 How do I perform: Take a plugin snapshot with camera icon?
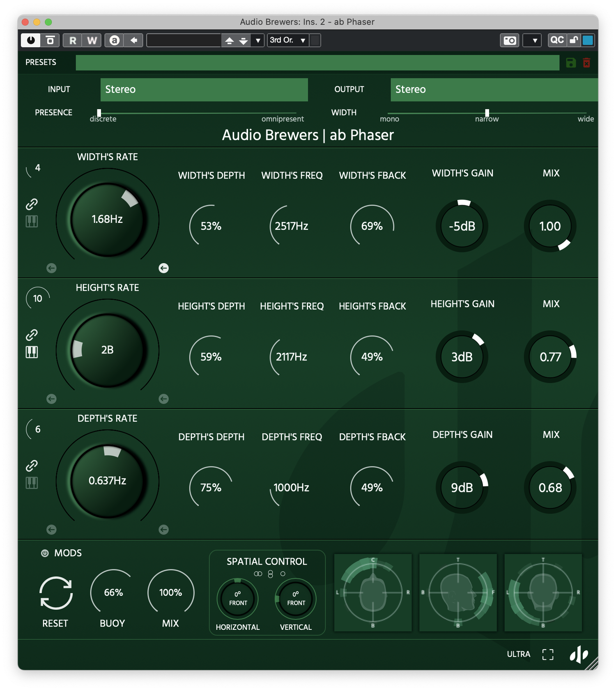pyautogui.click(x=510, y=40)
